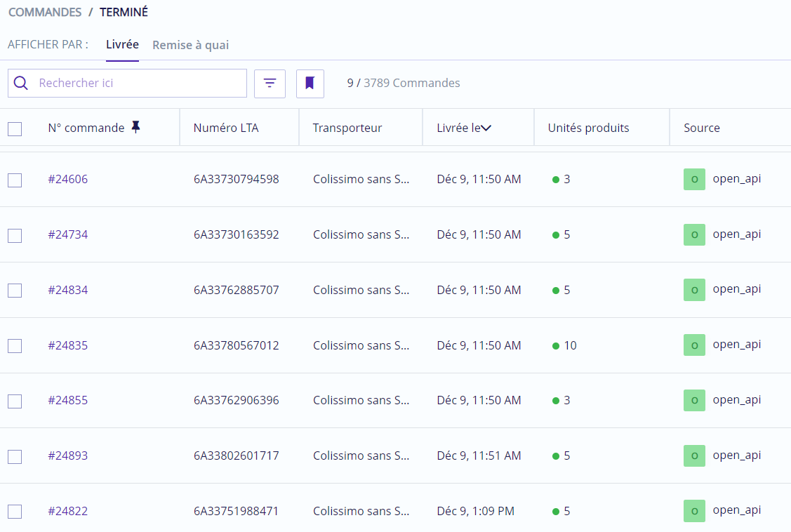
Task: Go to COMMANDES in the breadcrumb
Action: click(x=45, y=13)
